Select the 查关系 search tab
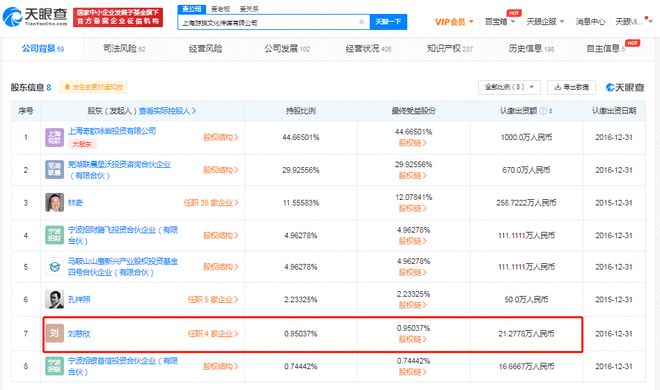Viewport: 660px width, 390px height. pos(249,9)
